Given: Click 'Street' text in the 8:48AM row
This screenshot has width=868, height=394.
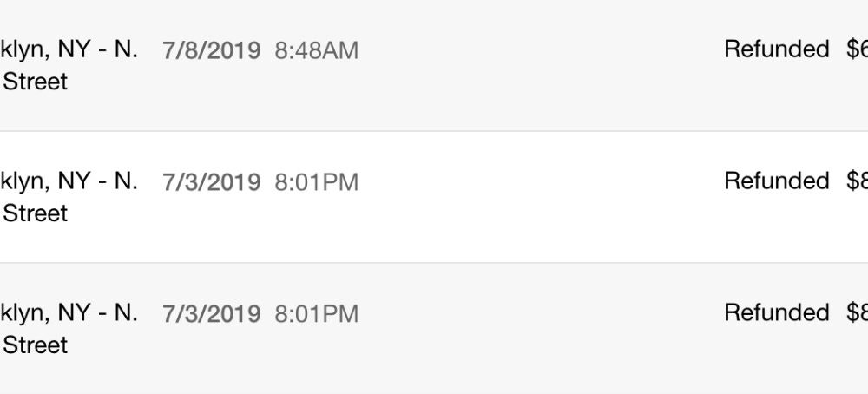Looking at the screenshot, I should click(x=36, y=82).
